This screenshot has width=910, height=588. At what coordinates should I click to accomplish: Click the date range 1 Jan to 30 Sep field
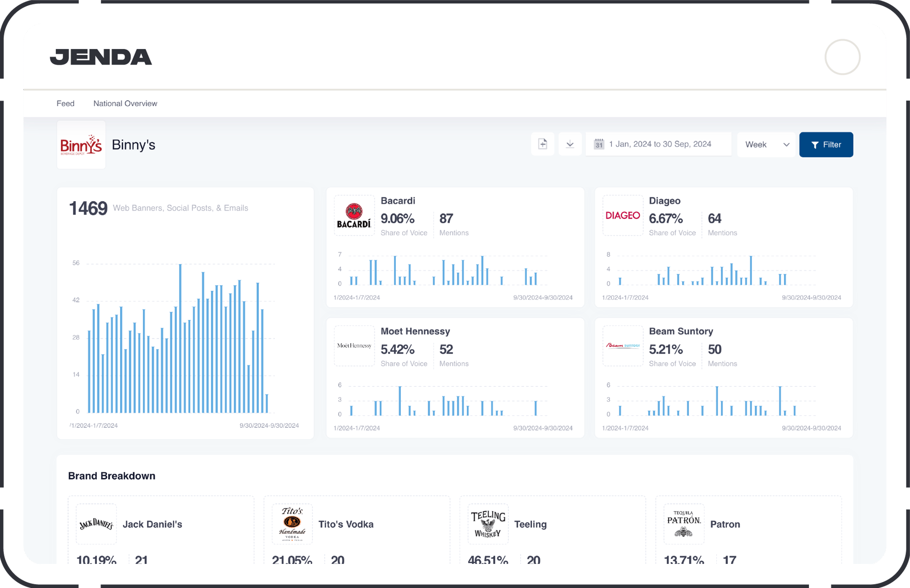[658, 144]
